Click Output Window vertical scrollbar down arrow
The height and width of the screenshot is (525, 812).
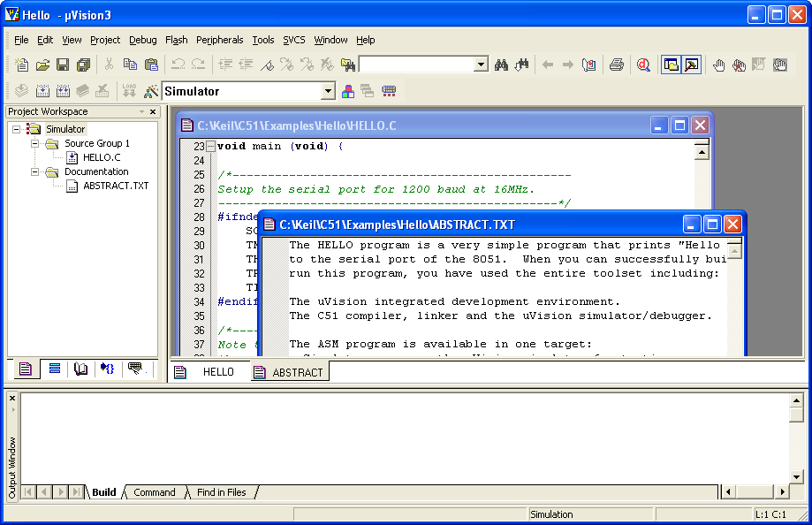[x=796, y=476]
